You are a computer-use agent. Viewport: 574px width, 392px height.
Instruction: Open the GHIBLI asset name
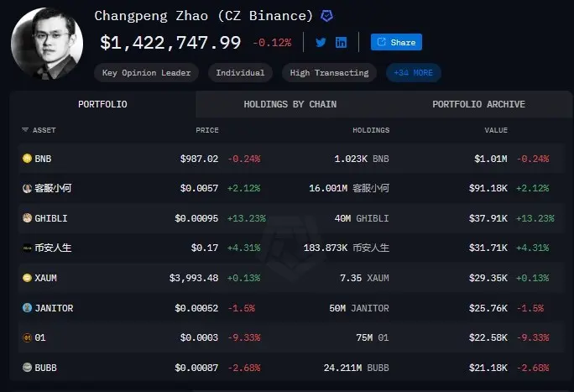coord(51,218)
